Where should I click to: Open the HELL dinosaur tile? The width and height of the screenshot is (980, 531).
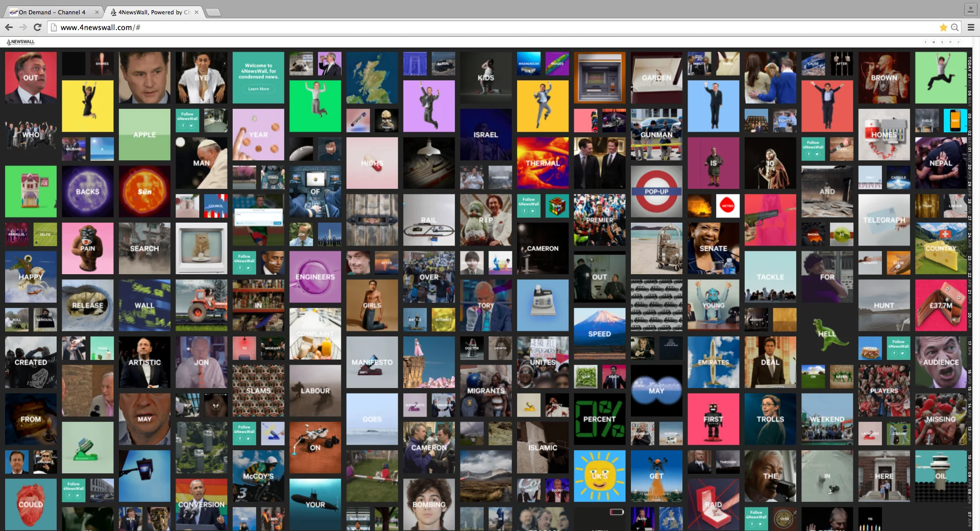[827, 333]
